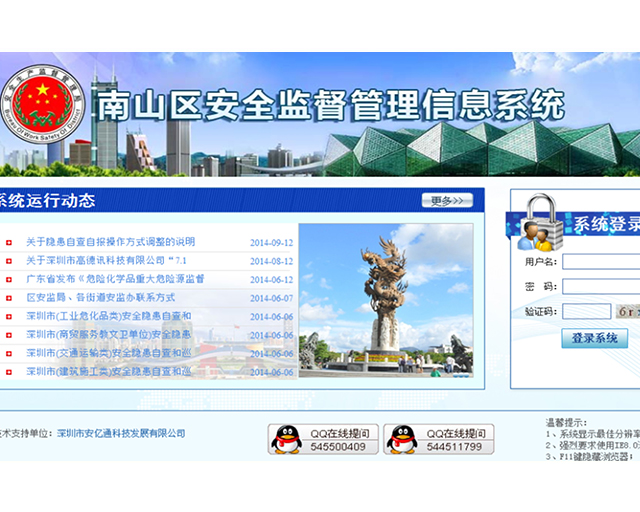Open news 关于隐患自查自报操作方式调整的说明
The width and height of the screenshot is (640, 512).
[110, 242]
